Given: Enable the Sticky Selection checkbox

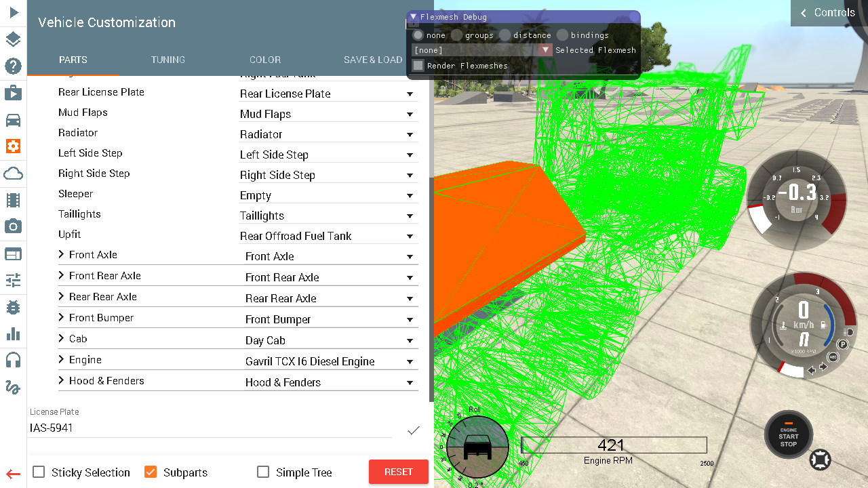Looking at the screenshot, I should pyautogui.click(x=39, y=472).
